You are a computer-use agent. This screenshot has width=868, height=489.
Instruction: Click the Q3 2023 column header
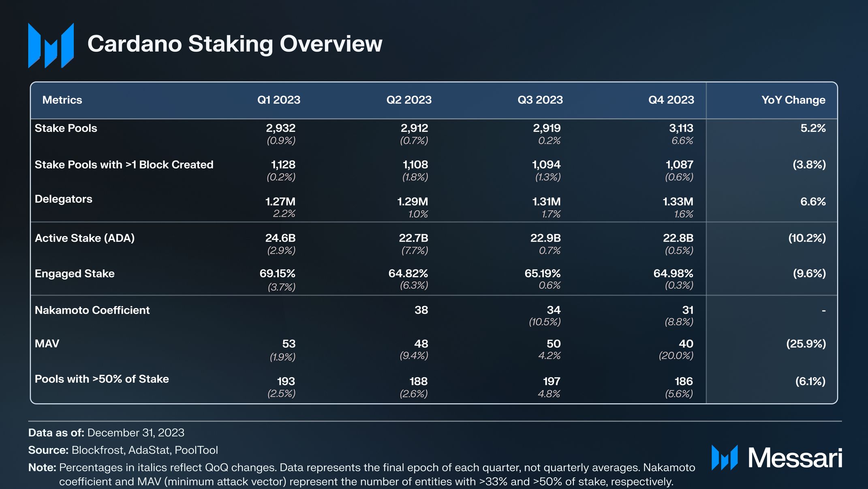coord(540,100)
